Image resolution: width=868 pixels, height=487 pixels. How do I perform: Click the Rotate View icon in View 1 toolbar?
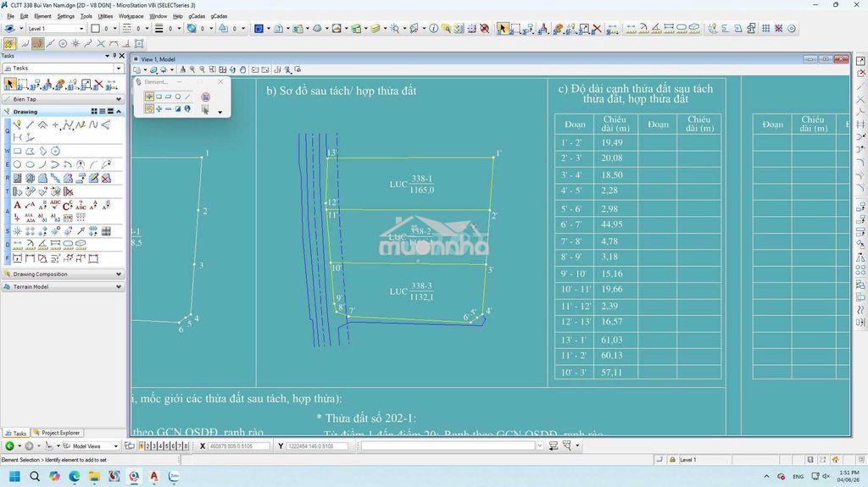(x=232, y=69)
